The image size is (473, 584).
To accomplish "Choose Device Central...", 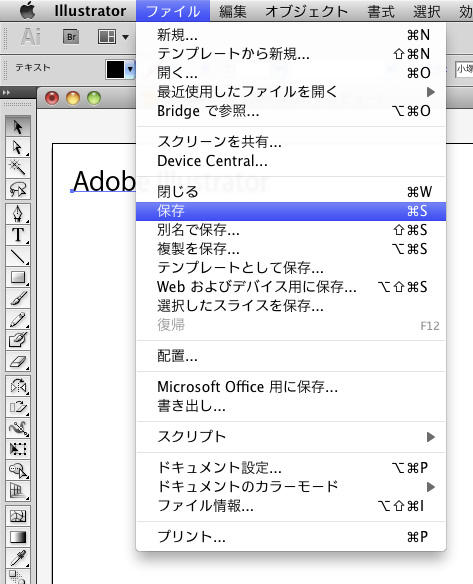I will point(291,161).
